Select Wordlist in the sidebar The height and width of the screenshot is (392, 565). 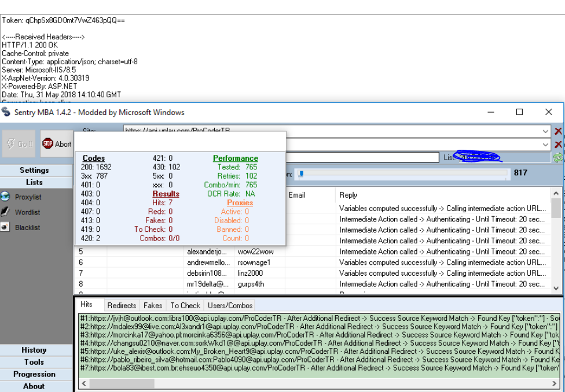27,212
